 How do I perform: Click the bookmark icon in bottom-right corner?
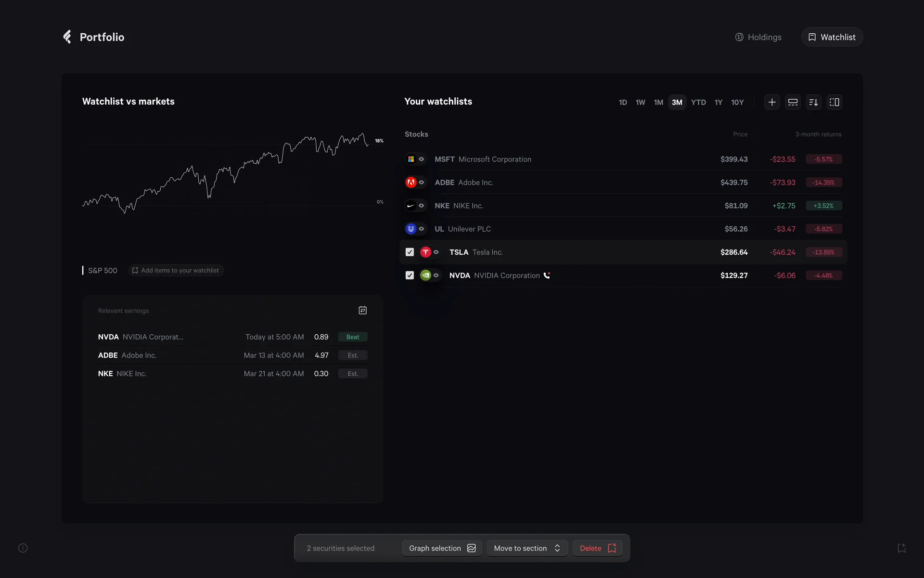click(x=901, y=548)
